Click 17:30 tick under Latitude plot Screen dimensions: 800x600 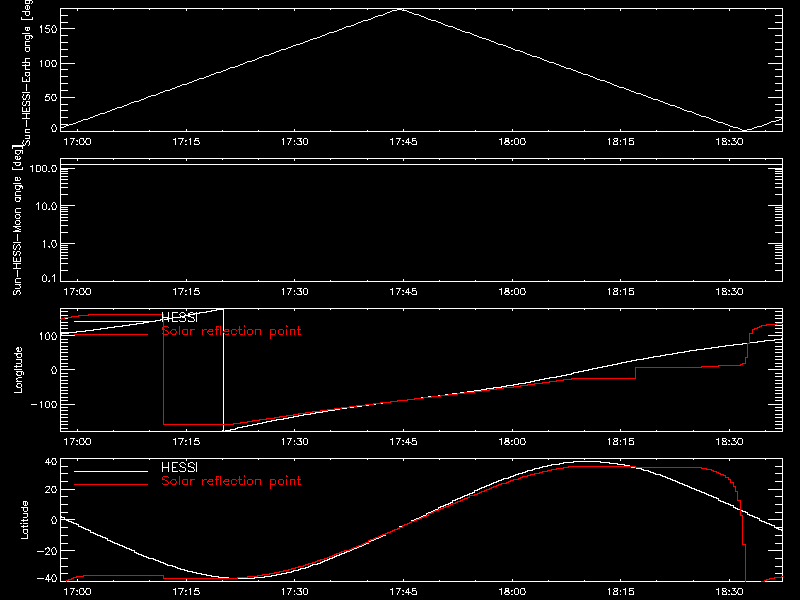pyautogui.click(x=294, y=591)
